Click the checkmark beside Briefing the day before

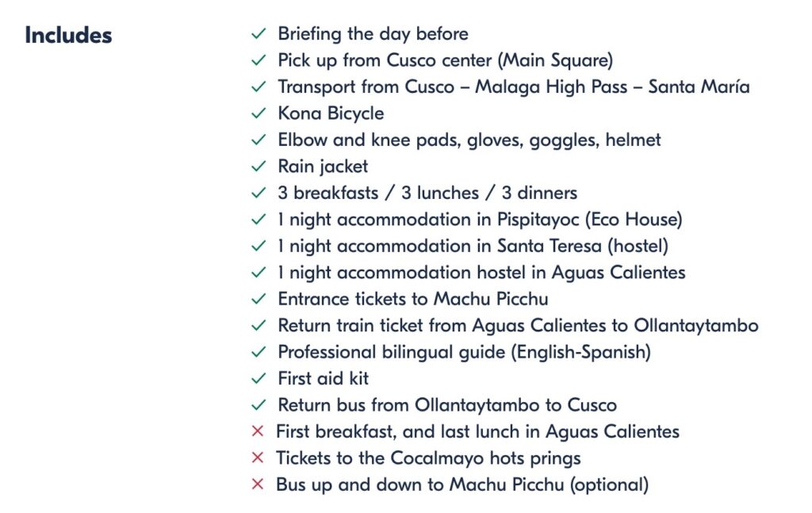click(258, 34)
